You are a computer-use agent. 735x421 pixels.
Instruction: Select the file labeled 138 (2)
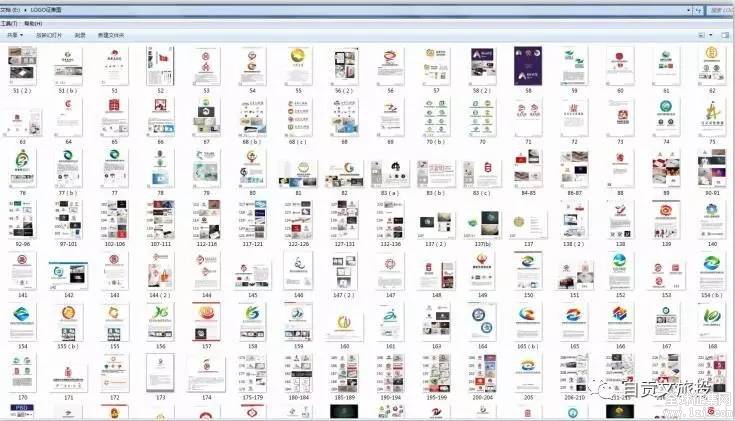pos(574,219)
